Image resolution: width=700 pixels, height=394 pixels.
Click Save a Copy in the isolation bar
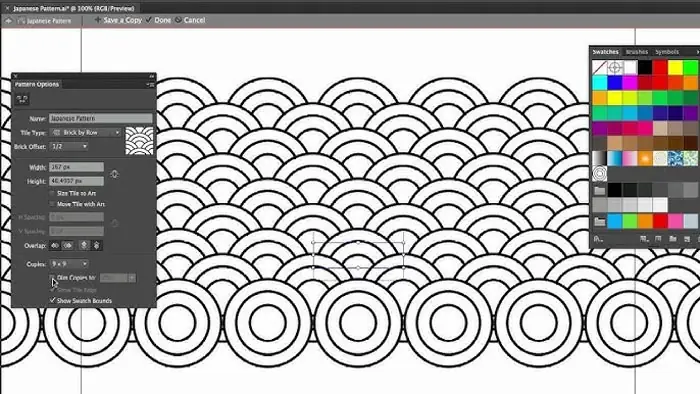[122, 20]
